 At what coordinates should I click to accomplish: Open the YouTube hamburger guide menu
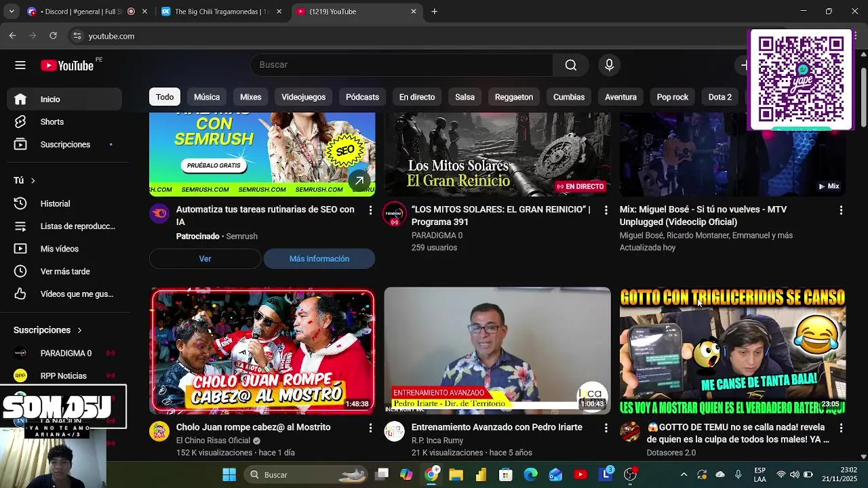coord(20,65)
